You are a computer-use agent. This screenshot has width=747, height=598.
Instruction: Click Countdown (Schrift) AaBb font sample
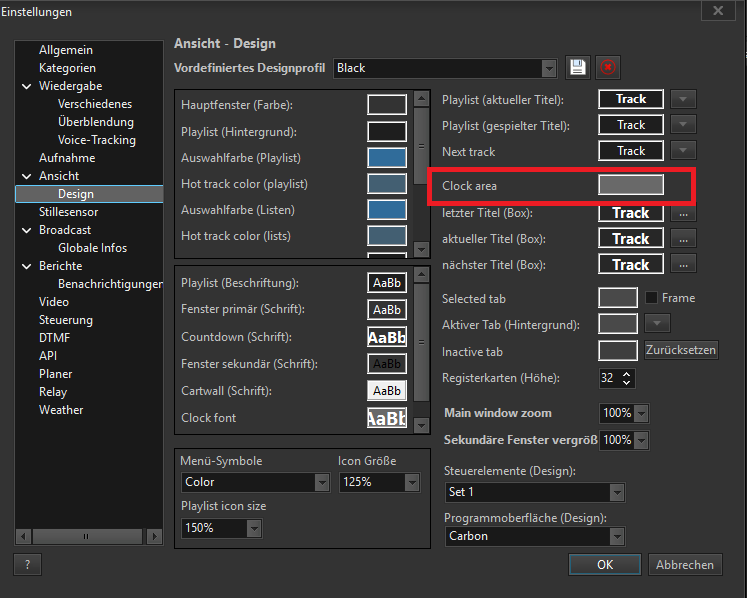coord(387,337)
